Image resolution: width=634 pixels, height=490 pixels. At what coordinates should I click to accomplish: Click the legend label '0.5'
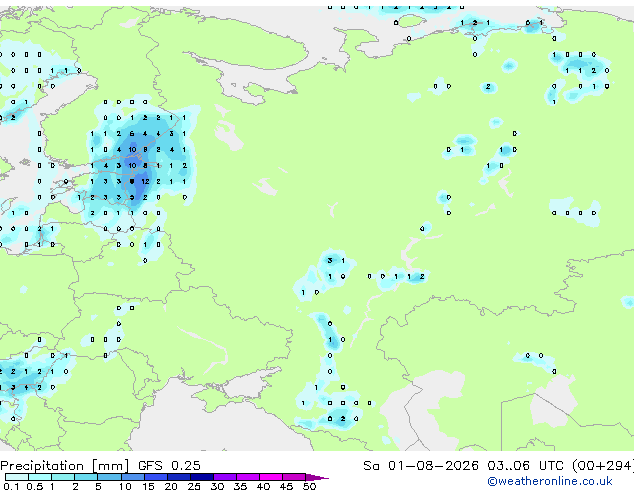click(x=34, y=486)
